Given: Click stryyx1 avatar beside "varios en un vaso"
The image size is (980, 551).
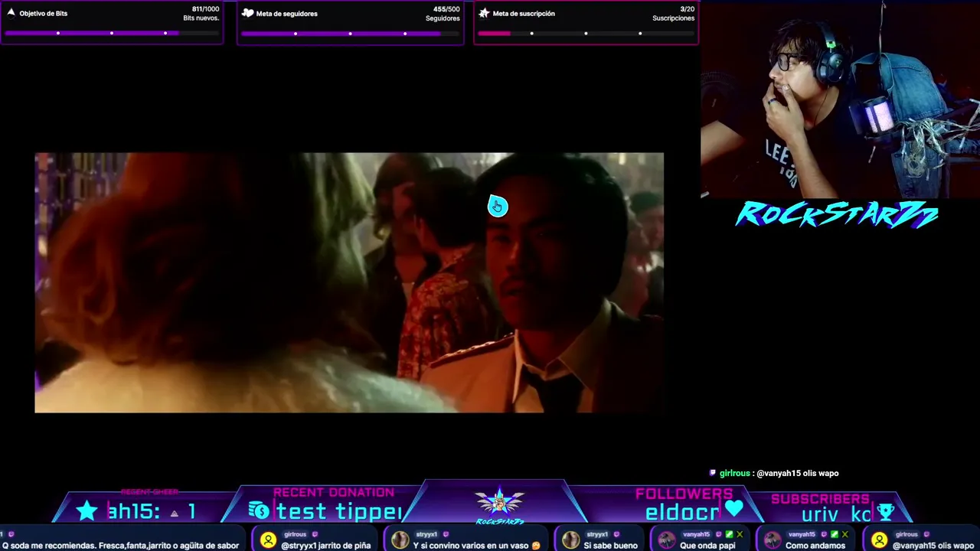Looking at the screenshot, I should coord(400,540).
